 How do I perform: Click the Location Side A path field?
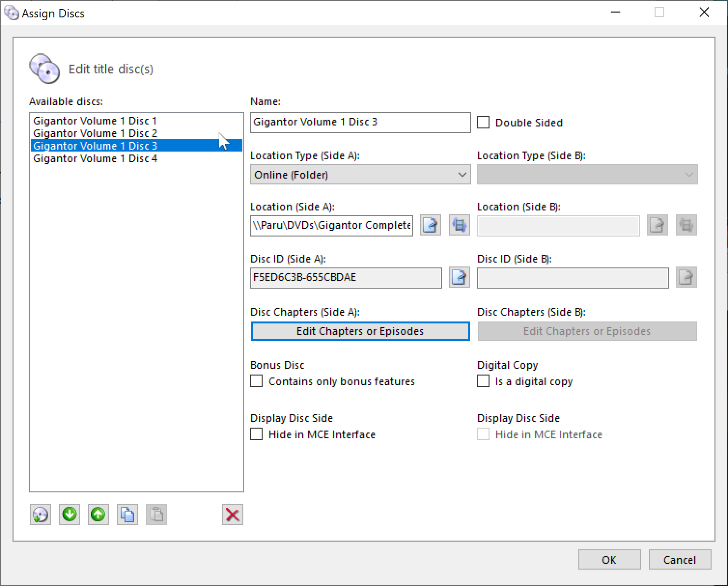[332, 225]
